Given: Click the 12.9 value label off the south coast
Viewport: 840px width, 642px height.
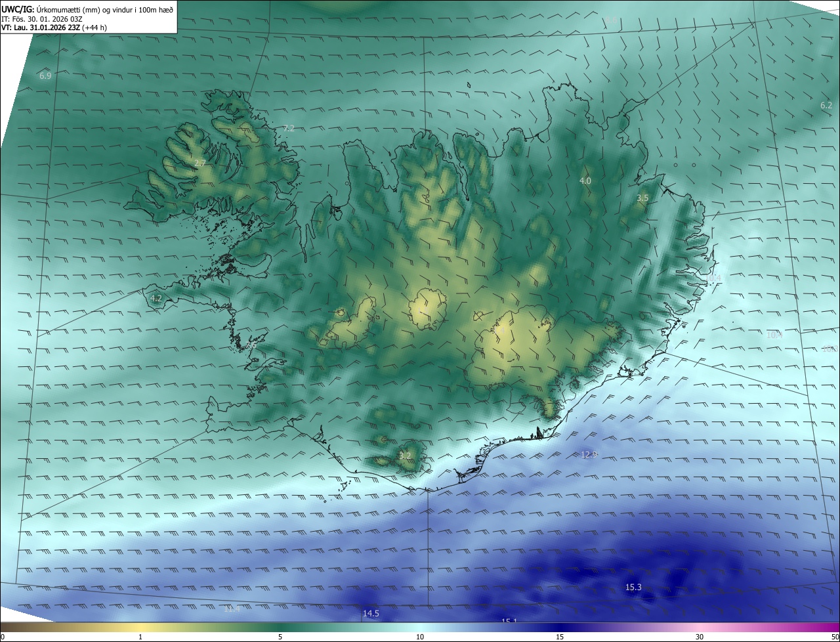Looking at the screenshot, I should [589, 454].
